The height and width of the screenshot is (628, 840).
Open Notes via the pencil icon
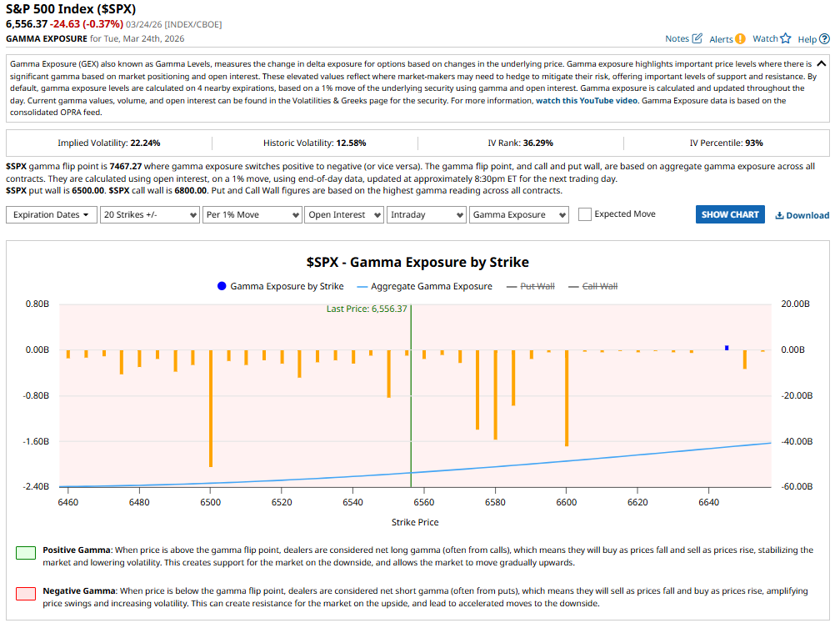click(x=697, y=39)
